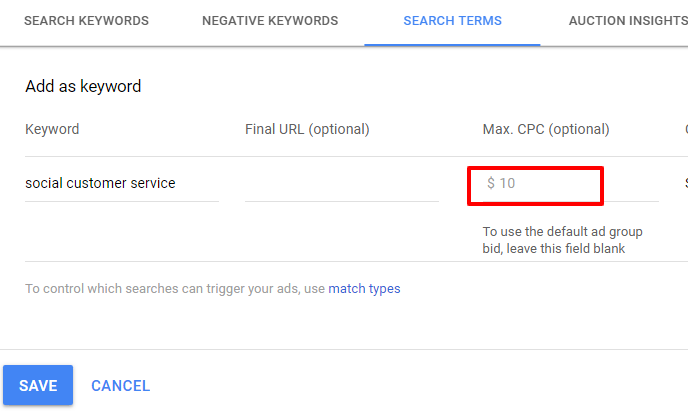Click the blue underline beneath Search Terms
This screenshot has width=688, height=413.
click(x=452, y=45)
